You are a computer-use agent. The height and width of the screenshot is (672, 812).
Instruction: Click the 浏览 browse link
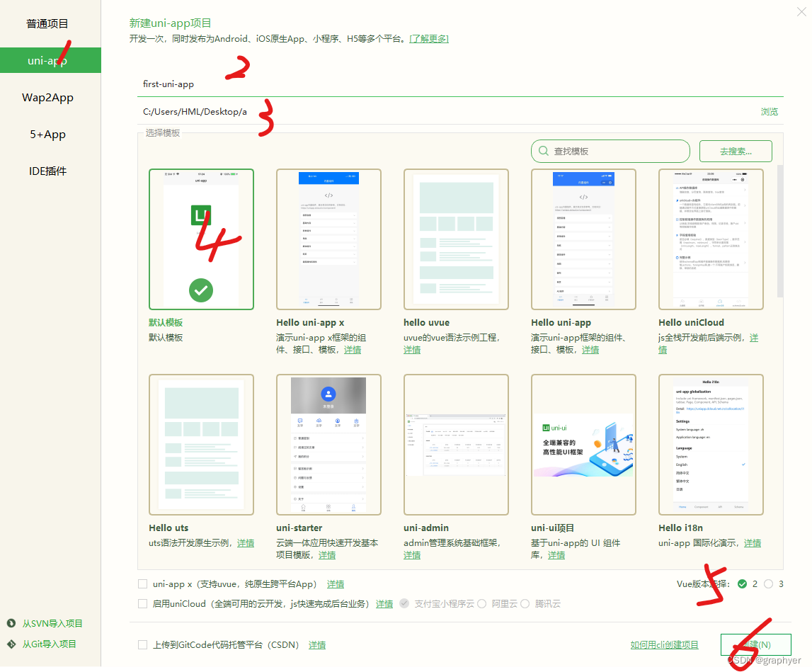click(769, 112)
